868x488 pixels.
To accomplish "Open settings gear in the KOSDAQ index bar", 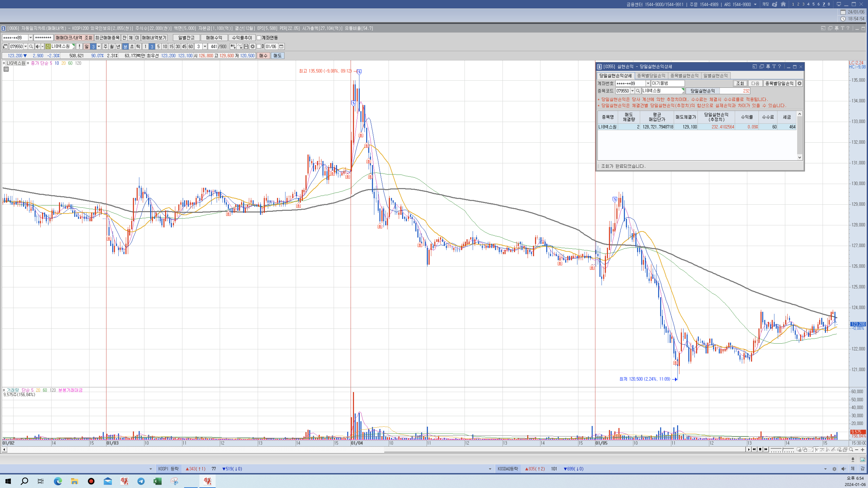I will pyautogui.click(x=834, y=469).
